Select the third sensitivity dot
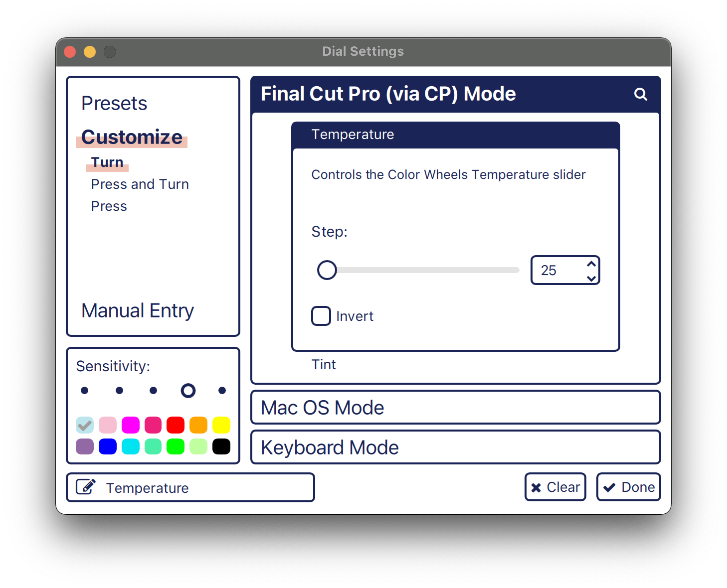Screen dimensions: 727x588 pyautogui.click(x=154, y=390)
